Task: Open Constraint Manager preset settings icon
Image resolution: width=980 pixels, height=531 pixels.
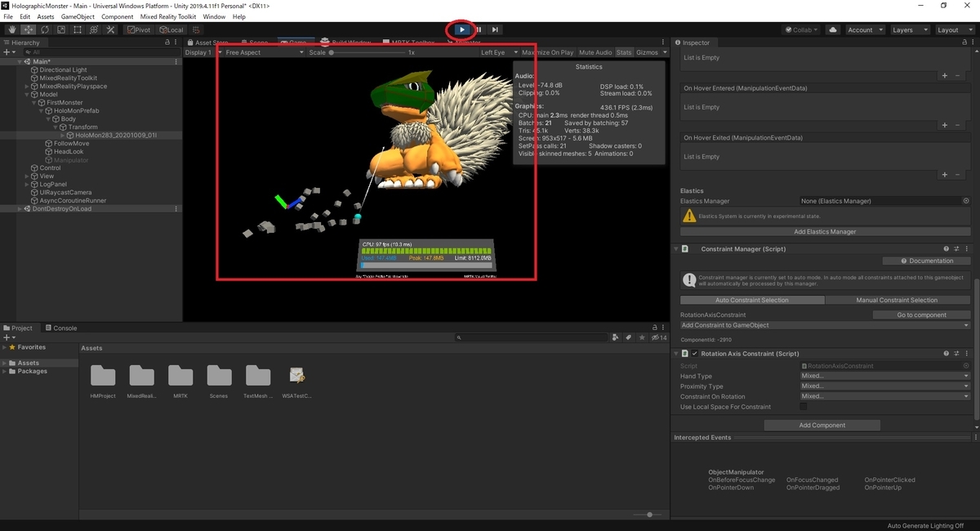Action: point(956,248)
